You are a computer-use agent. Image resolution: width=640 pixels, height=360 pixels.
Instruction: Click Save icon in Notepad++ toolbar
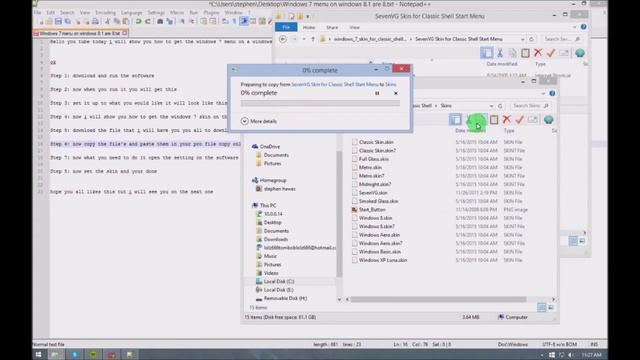point(58,21)
